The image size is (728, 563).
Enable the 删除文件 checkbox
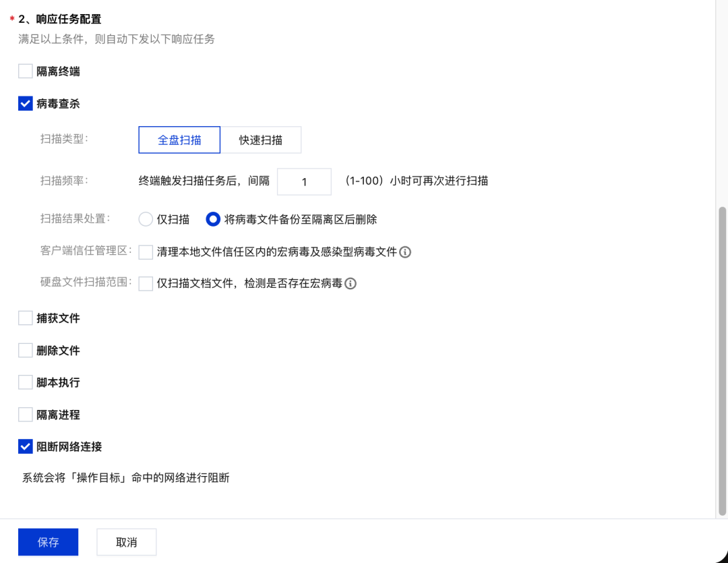click(x=24, y=350)
